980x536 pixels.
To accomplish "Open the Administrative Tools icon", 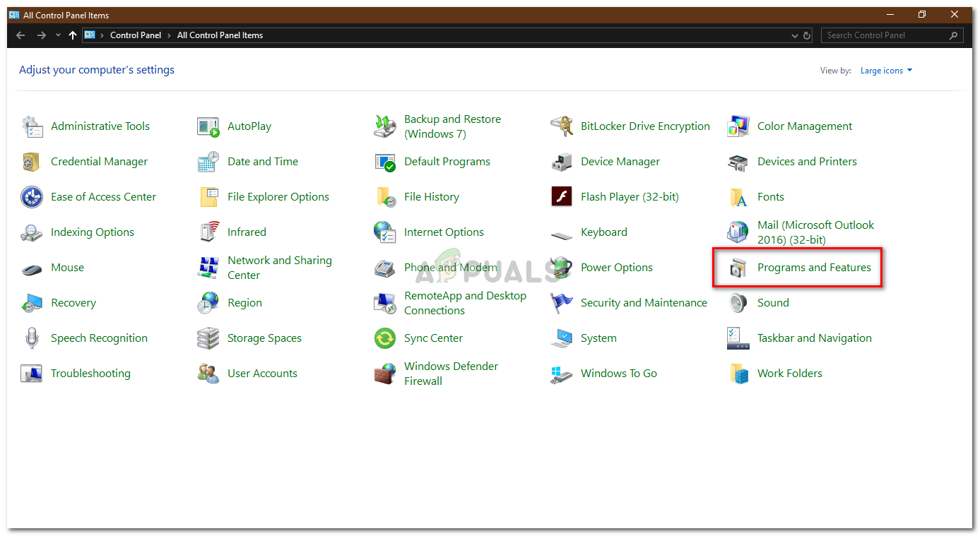I will [x=32, y=126].
